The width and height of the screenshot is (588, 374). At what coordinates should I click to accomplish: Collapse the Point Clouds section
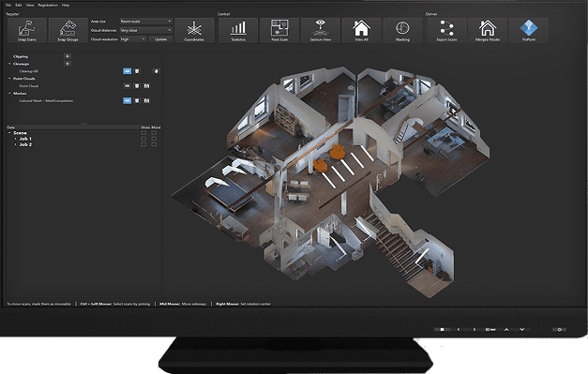pyautogui.click(x=9, y=79)
